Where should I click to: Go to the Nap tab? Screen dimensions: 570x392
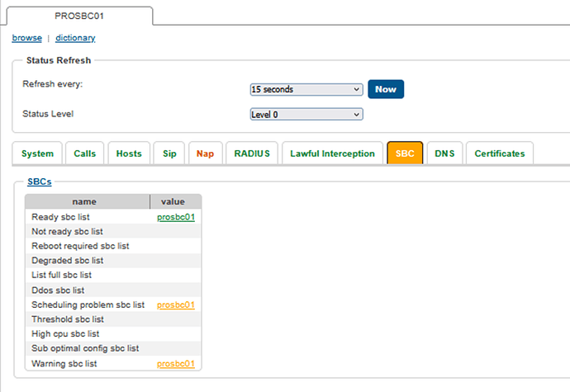coord(205,153)
